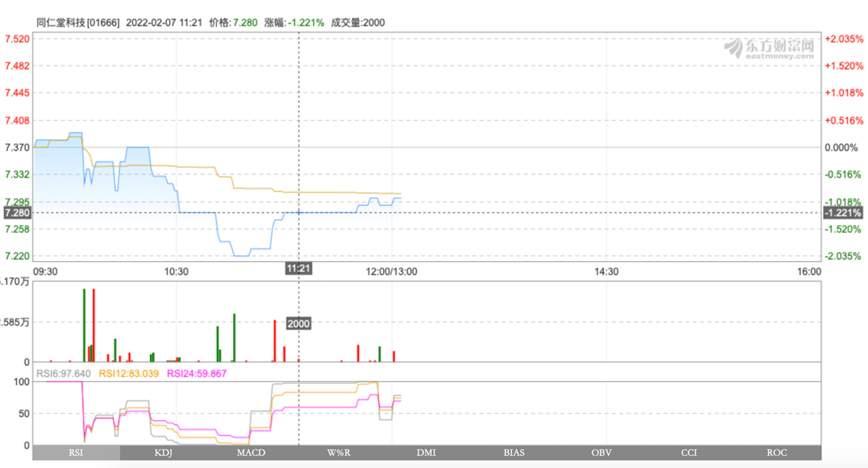Click the -1.018% percent axis label

point(845,202)
